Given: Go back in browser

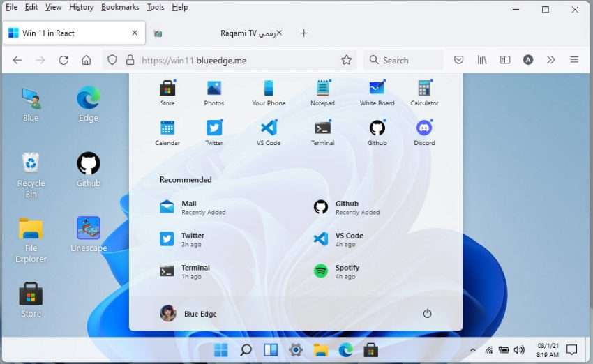Looking at the screenshot, I should coord(17,60).
